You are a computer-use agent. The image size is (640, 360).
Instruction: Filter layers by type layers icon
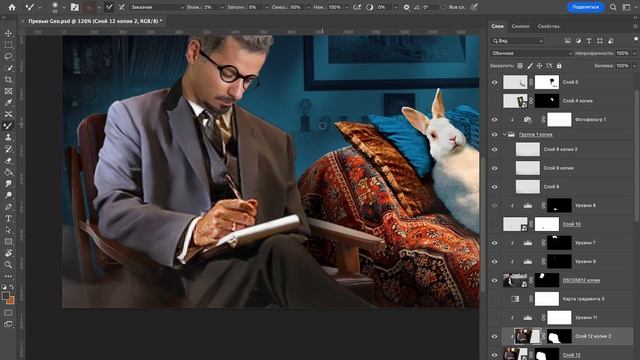point(589,41)
